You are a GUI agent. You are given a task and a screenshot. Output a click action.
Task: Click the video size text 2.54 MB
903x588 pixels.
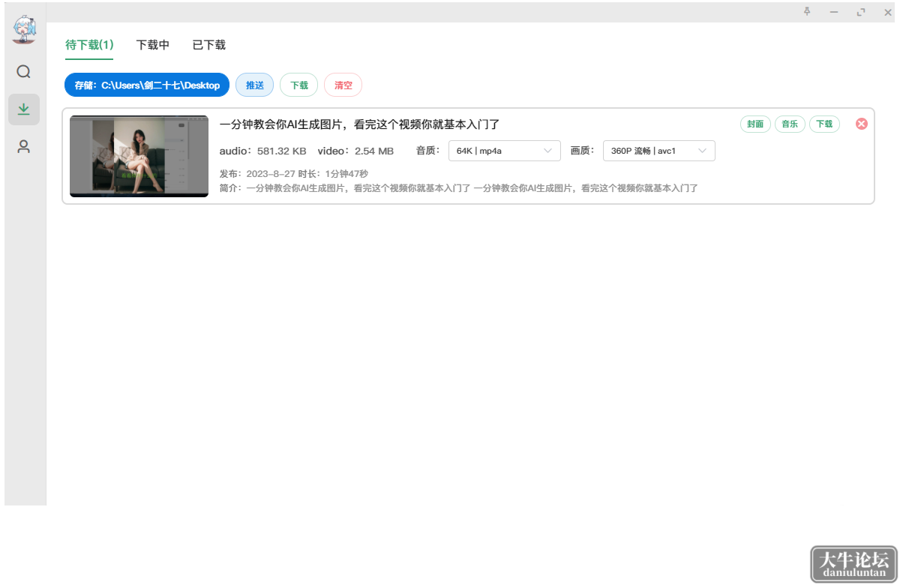[x=374, y=151]
